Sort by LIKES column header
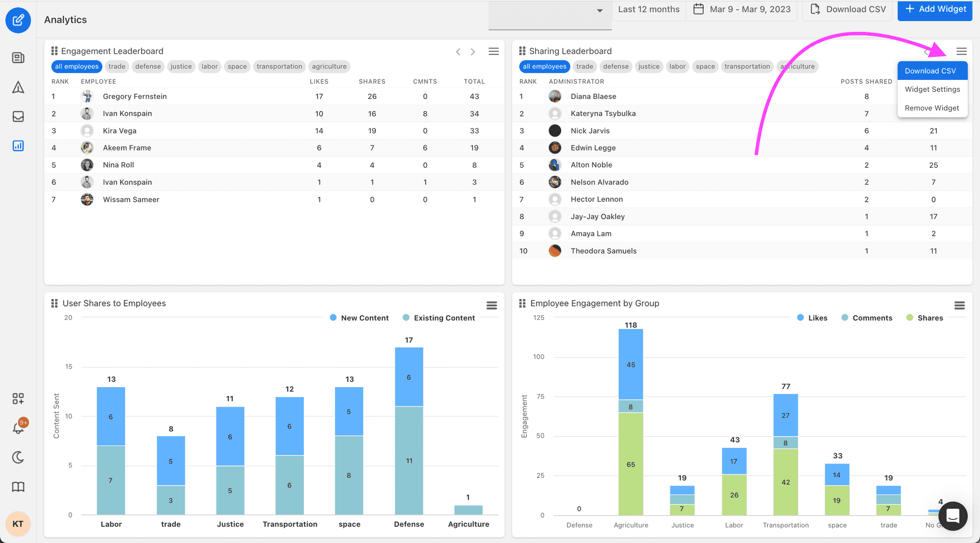Viewport: 980px width, 543px height. (x=319, y=81)
